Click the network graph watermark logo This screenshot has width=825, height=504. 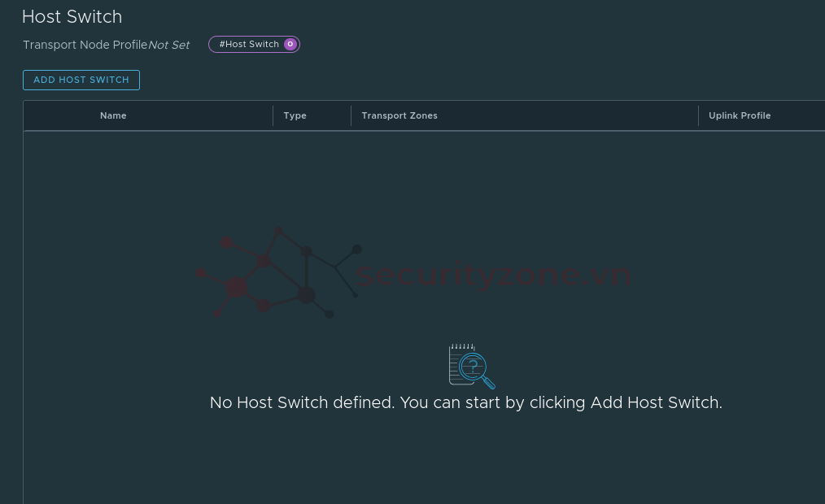click(278, 273)
